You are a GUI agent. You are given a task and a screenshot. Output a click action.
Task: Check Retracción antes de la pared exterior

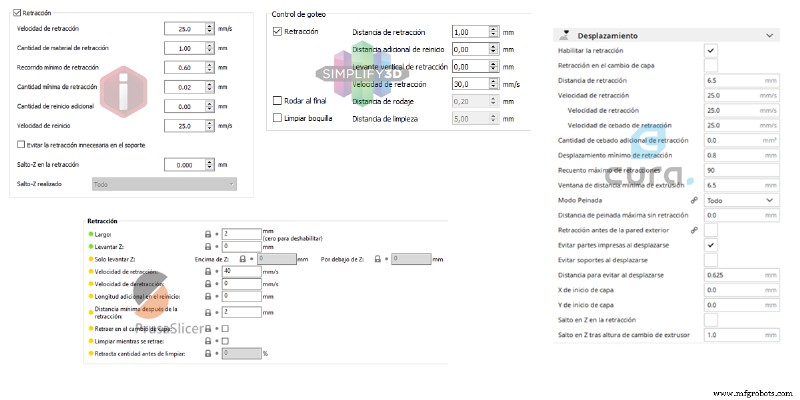click(711, 230)
